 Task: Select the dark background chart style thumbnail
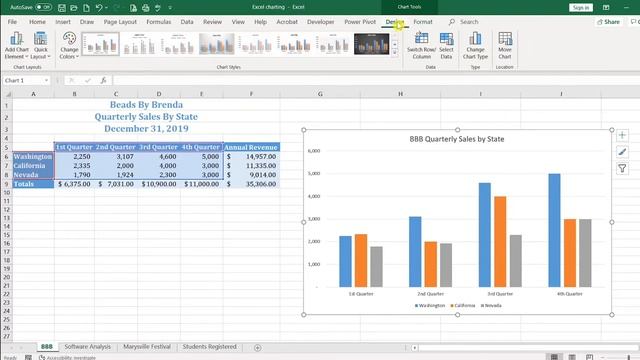click(x=371, y=44)
